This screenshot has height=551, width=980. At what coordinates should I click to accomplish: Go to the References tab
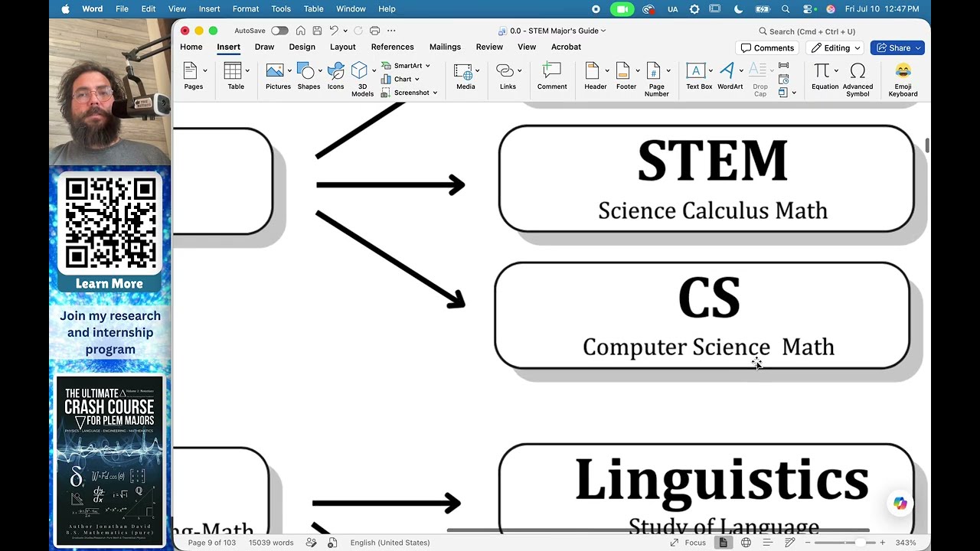click(x=392, y=47)
